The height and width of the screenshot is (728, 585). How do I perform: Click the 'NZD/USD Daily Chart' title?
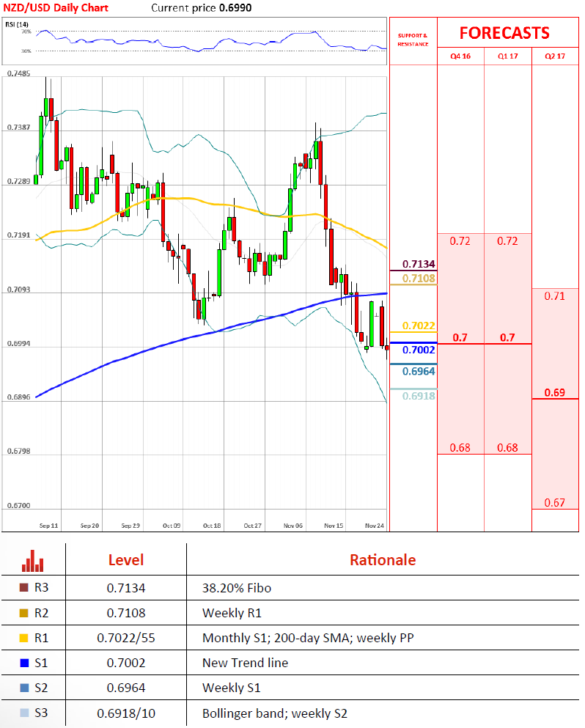click(x=56, y=8)
